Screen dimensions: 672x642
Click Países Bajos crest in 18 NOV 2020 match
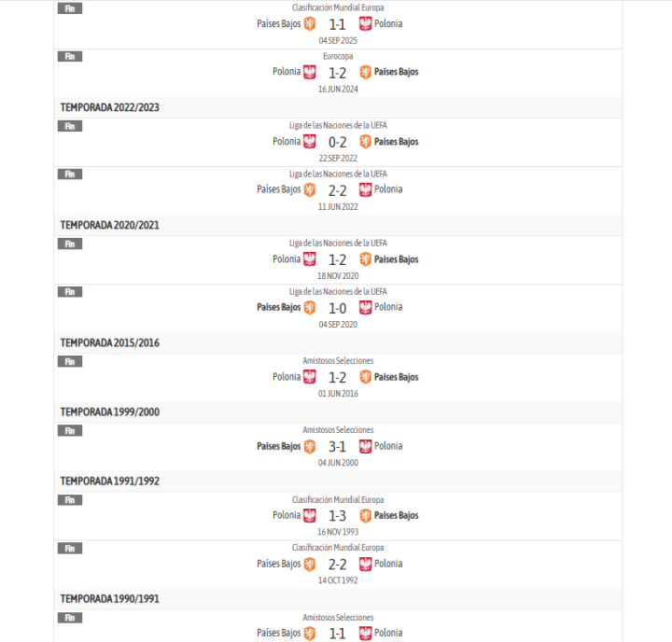365,259
